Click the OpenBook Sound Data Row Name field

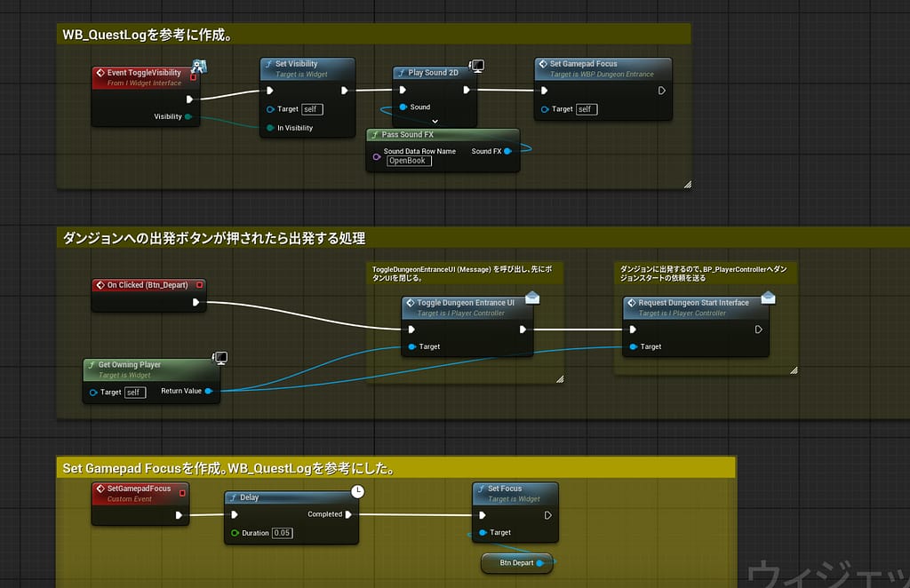(409, 161)
